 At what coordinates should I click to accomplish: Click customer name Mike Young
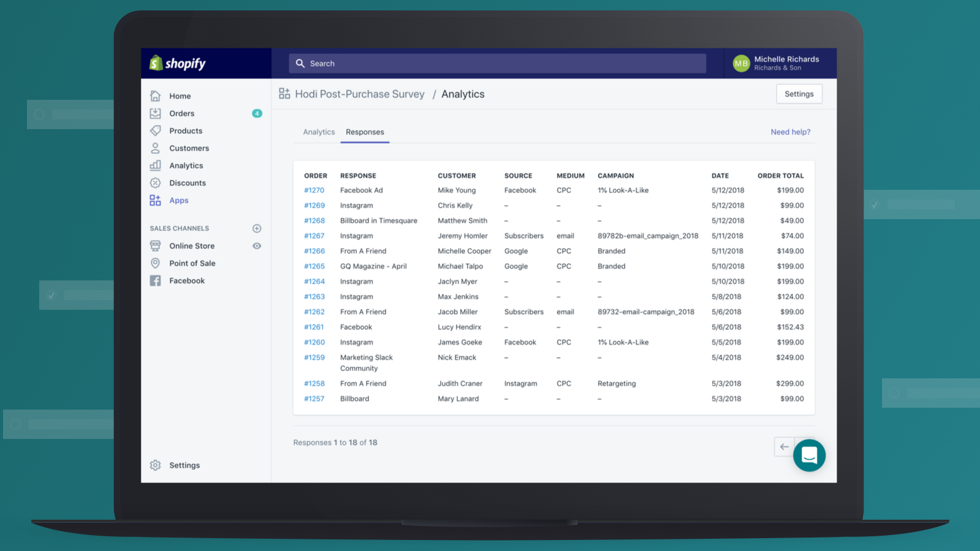457,190
